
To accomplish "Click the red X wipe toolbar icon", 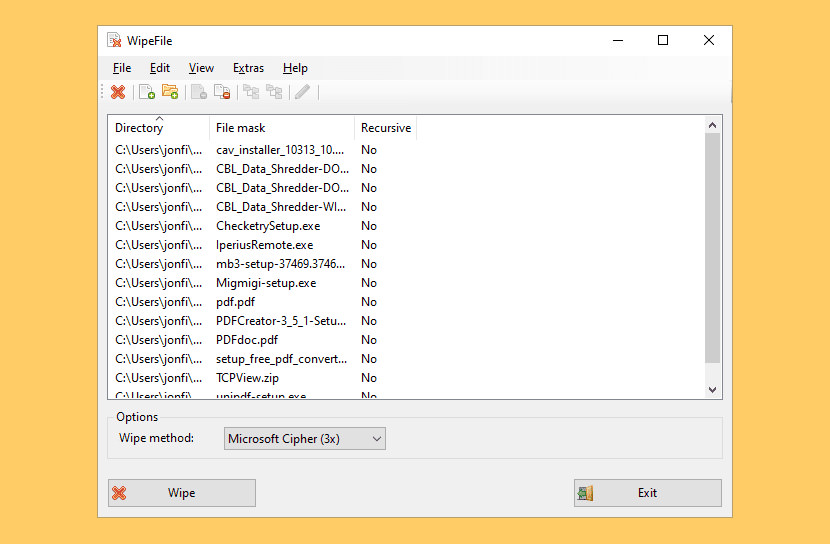I will point(118,92).
